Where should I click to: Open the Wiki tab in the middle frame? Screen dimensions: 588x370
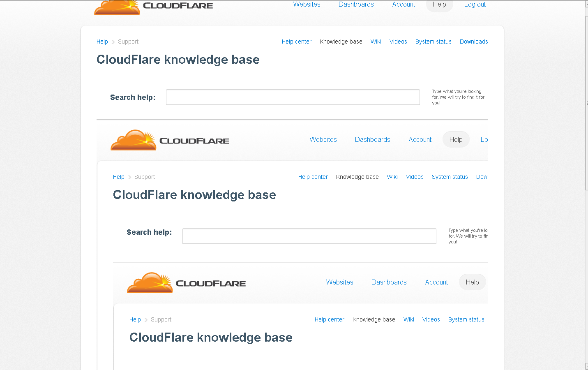tap(392, 177)
